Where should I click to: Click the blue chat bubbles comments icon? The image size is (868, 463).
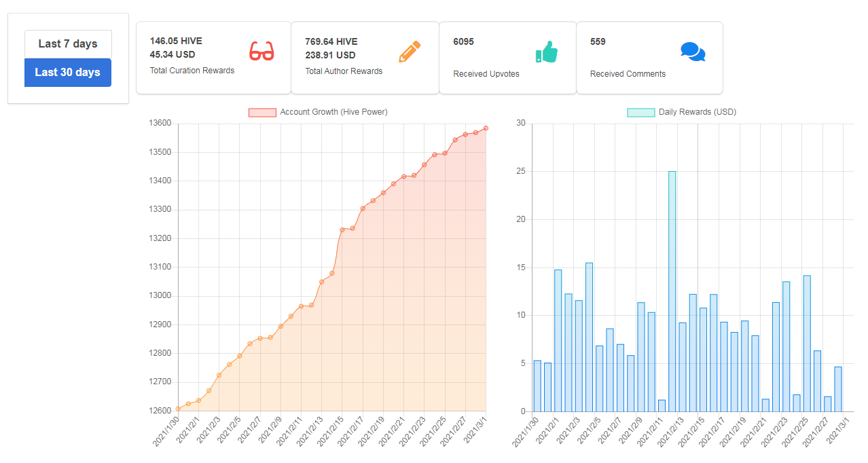tap(693, 52)
